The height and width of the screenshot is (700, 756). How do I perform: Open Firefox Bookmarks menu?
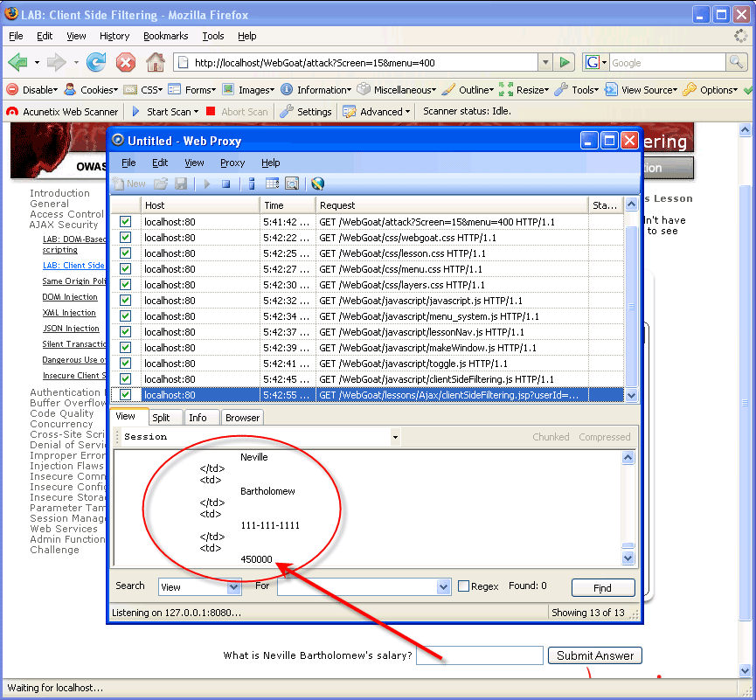[x=165, y=36]
